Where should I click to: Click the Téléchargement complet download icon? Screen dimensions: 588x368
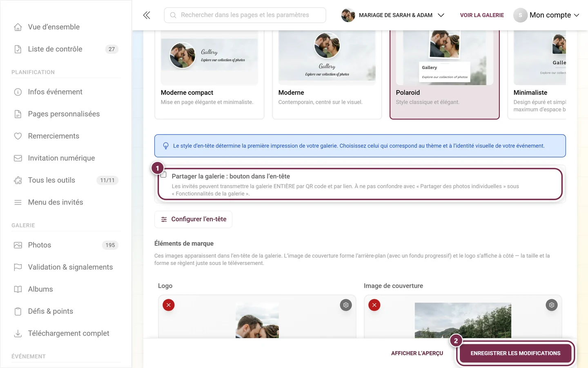pos(18,334)
